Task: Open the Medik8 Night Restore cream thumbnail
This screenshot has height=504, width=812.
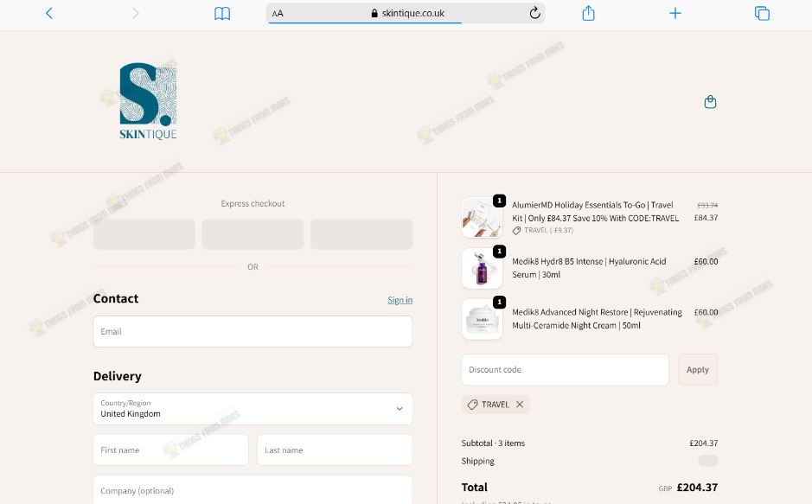Action: pyautogui.click(x=482, y=319)
